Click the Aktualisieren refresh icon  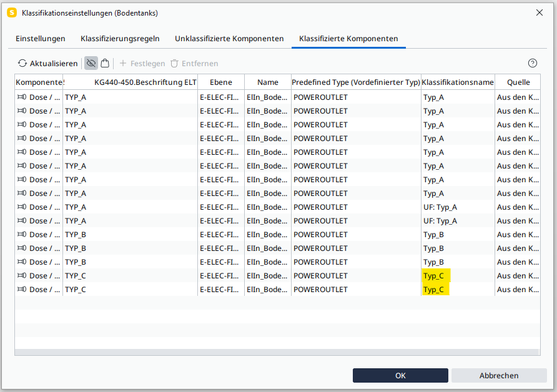click(x=22, y=64)
